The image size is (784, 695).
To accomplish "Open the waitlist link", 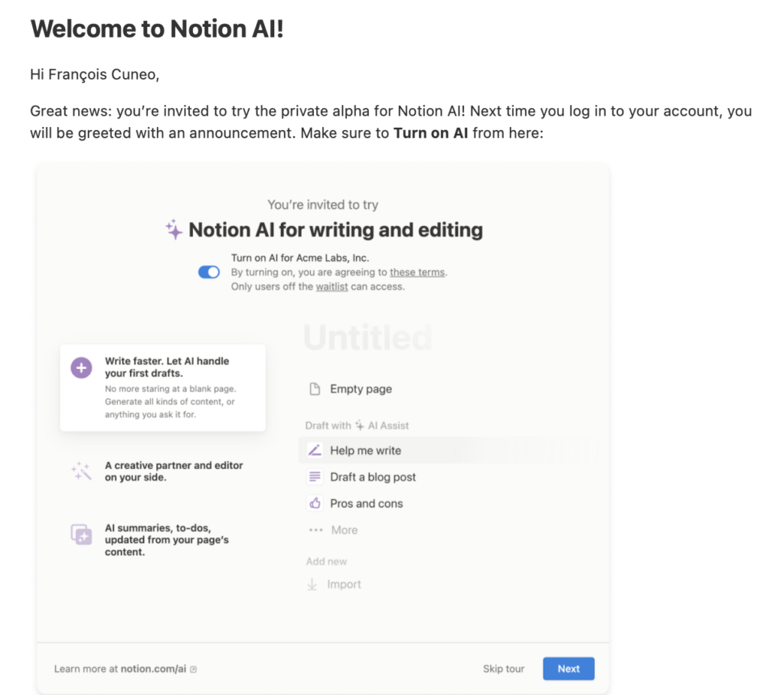I will (x=332, y=287).
